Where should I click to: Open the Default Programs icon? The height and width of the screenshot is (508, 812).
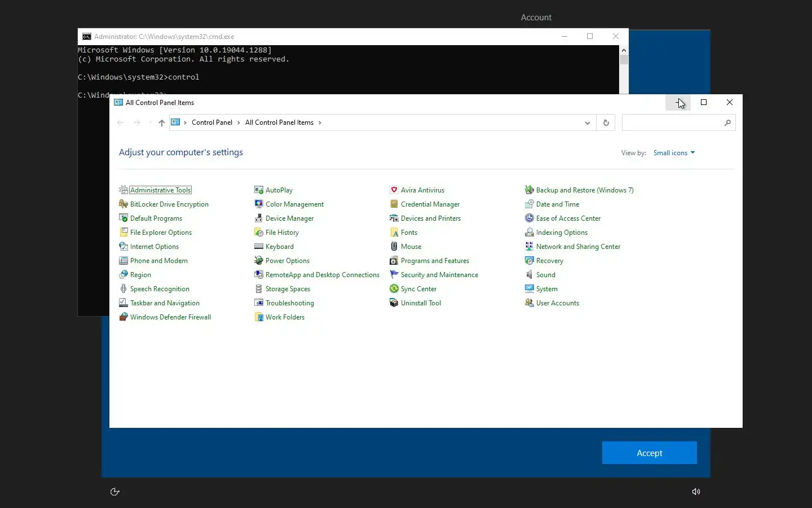123,218
